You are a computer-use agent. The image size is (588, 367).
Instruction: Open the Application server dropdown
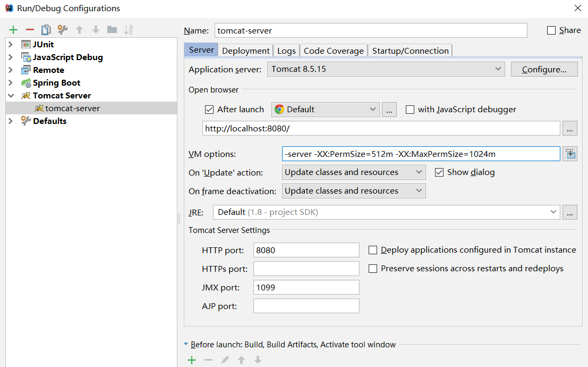(x=385, y=69)
